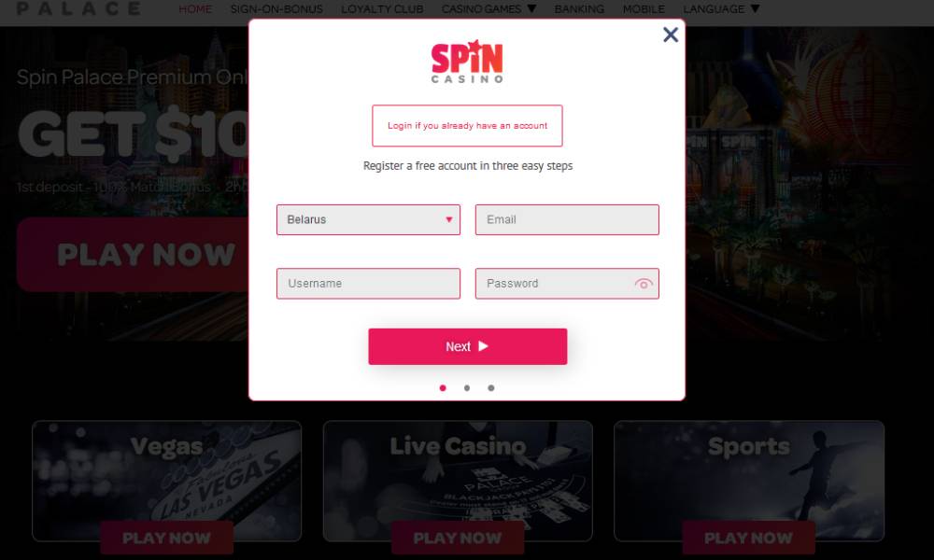
Task: Click Login if you already have an account
Action: [x=467, y=126]
